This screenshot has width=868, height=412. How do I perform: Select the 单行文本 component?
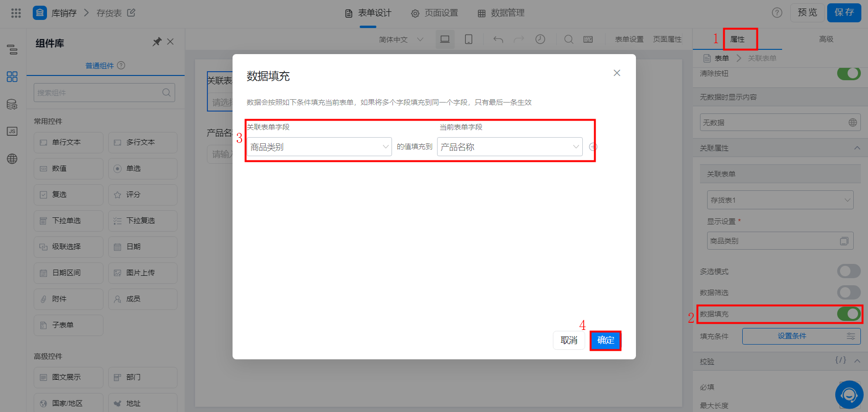click(x=68, y=142)
